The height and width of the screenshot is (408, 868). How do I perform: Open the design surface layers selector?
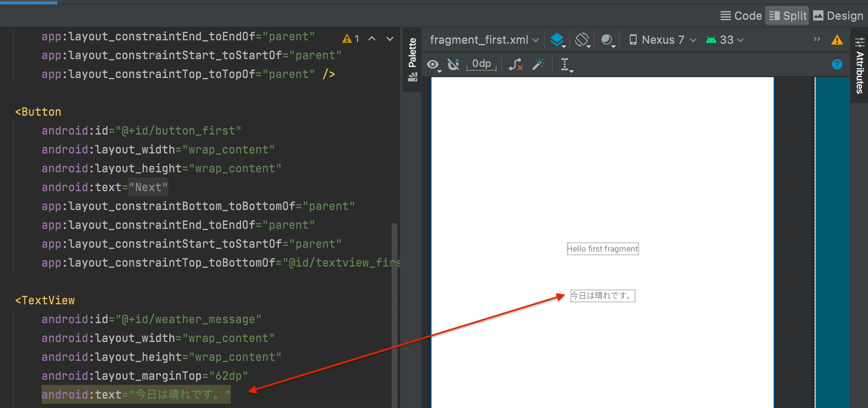[557, 40]
